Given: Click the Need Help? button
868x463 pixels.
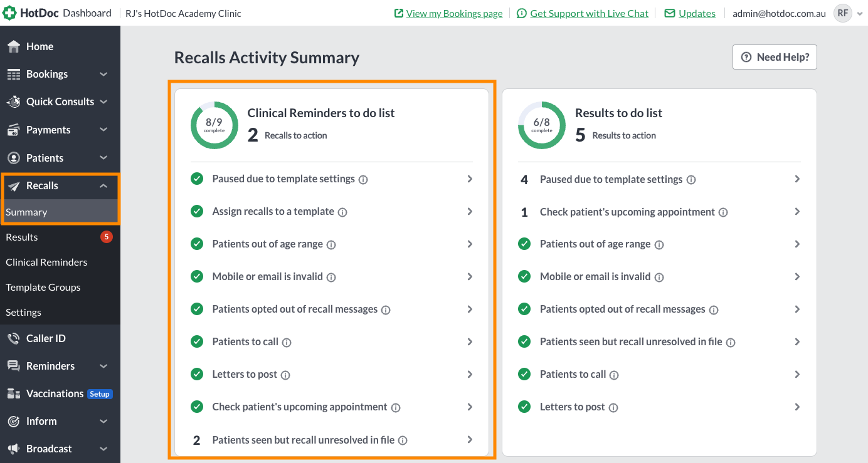Looking at the screenshot, I should [775, 57].
